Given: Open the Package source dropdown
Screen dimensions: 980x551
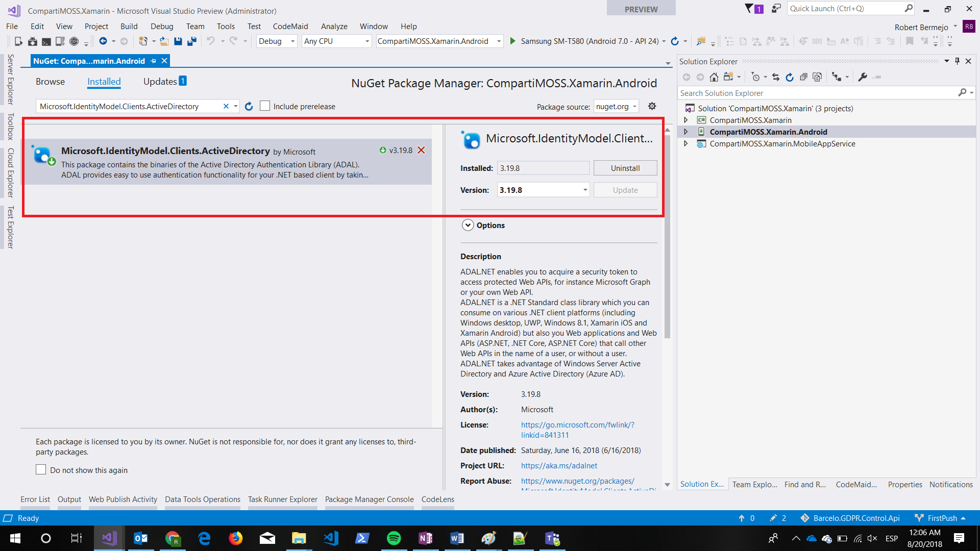Looking at the screenshot, I should 616,106.
